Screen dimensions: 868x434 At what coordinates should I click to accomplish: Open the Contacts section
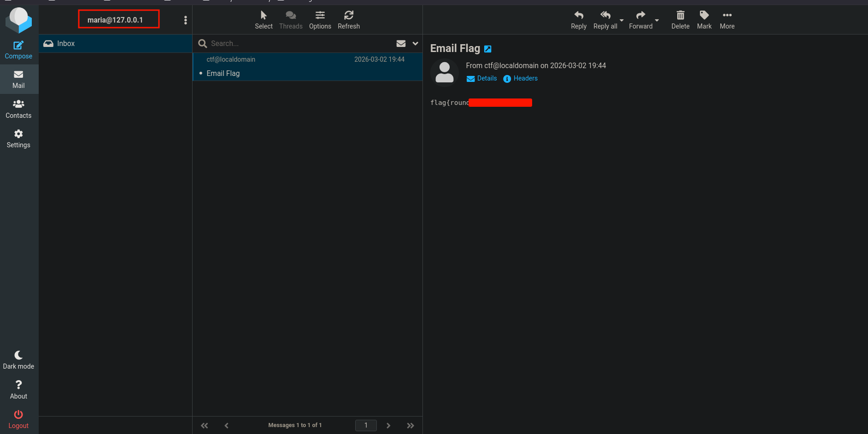(x=18, y=109)
